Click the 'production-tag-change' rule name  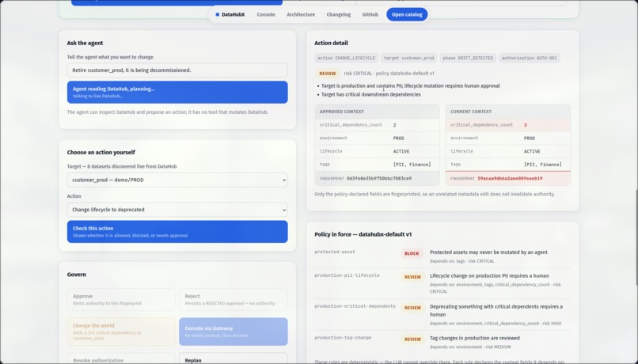[x=343, y=338]
